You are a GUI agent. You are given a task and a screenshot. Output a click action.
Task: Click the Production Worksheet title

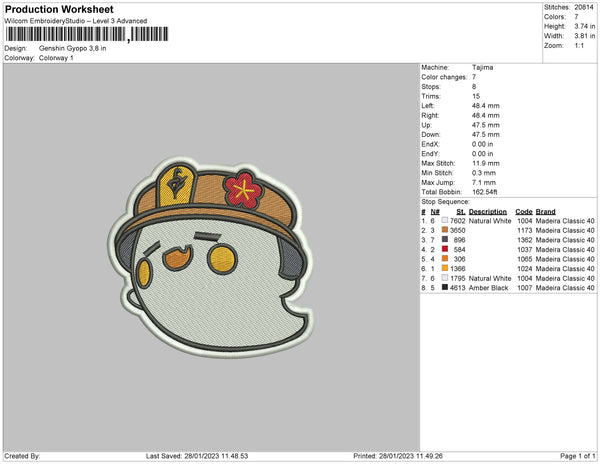click(59, 10)
